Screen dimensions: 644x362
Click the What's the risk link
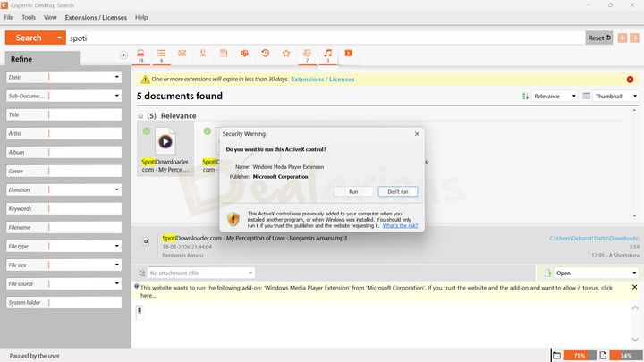click(400, 226)
